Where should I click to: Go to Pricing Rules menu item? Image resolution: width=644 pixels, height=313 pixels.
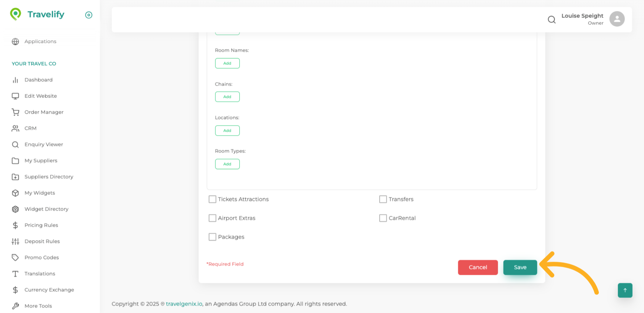pos(41,225)
